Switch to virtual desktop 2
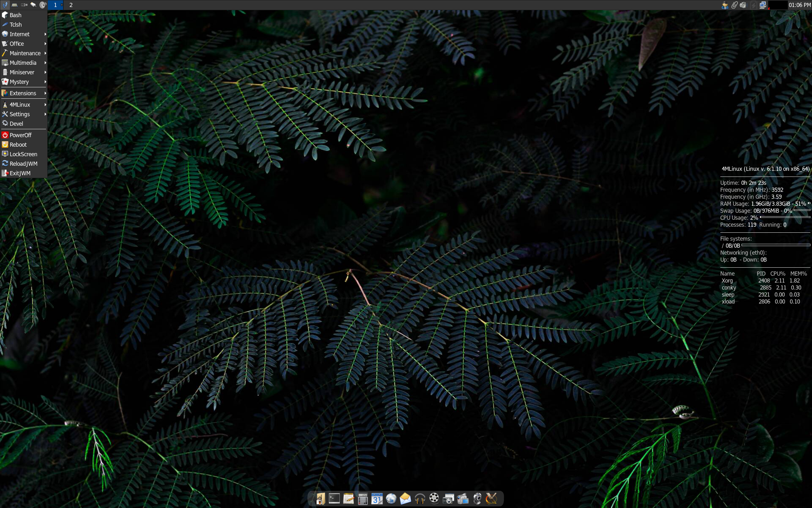Image resolution: width=812 pixels, height=508 pixels. [x=71, y=5]
